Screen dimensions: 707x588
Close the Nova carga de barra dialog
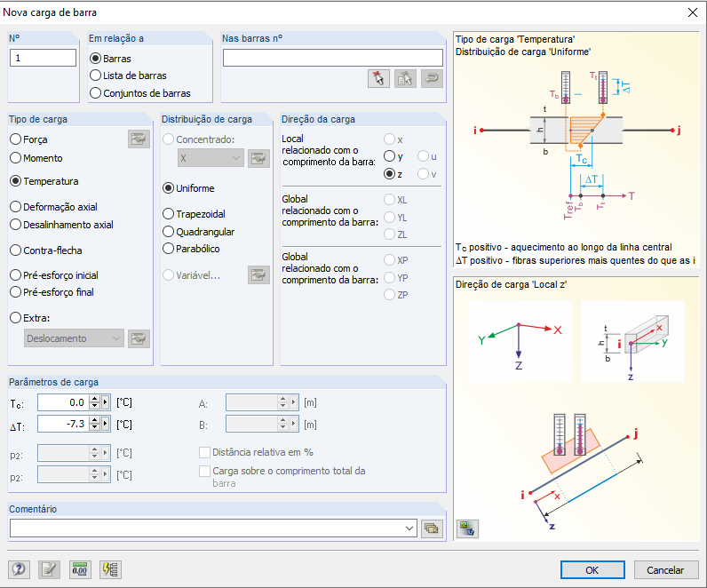693,12
